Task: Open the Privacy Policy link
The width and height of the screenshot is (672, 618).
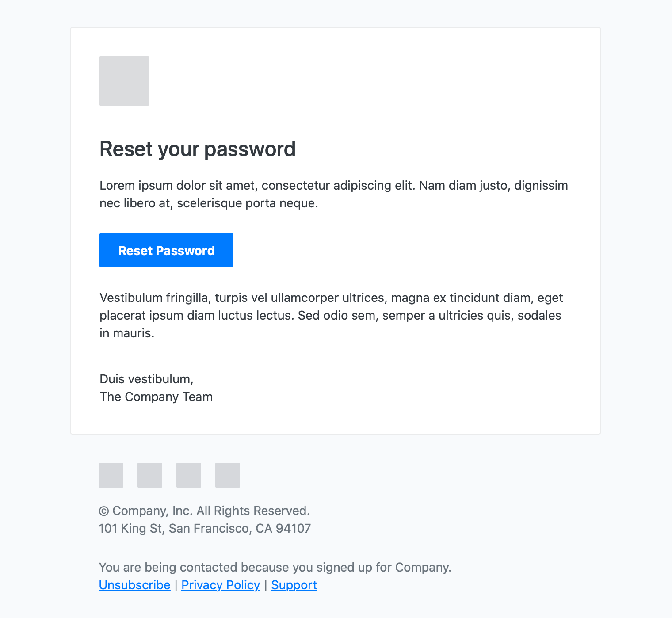Action: click(221, 585)
